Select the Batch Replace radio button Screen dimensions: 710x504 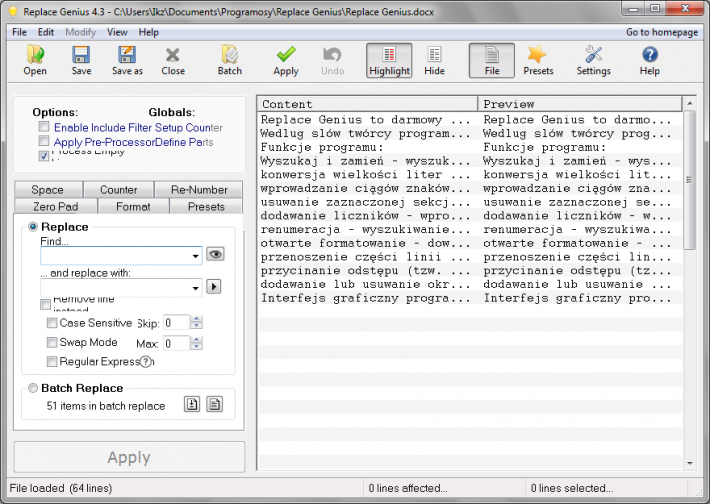tap(33, 388)
